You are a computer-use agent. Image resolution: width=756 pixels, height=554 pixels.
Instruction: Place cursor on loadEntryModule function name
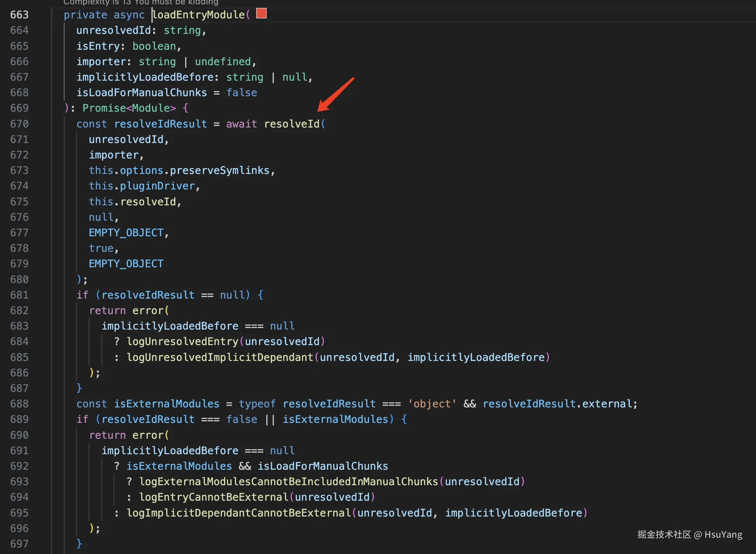pyautogui.click(x=199, y=15)
